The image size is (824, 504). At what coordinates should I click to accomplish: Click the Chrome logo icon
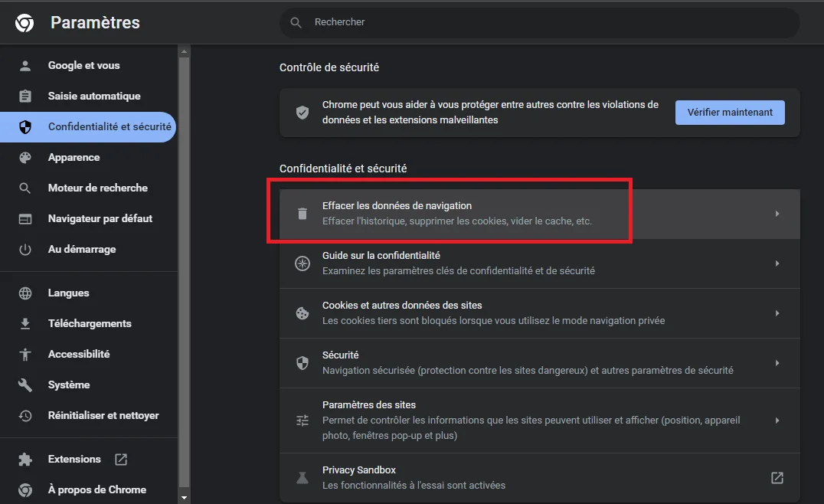pyautogui.click(x=24, y=23)
